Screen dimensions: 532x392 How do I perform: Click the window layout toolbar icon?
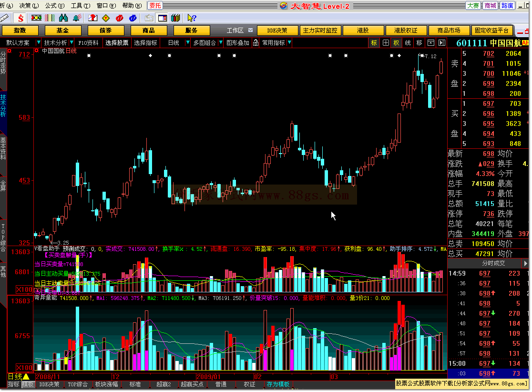click(163, 18)
